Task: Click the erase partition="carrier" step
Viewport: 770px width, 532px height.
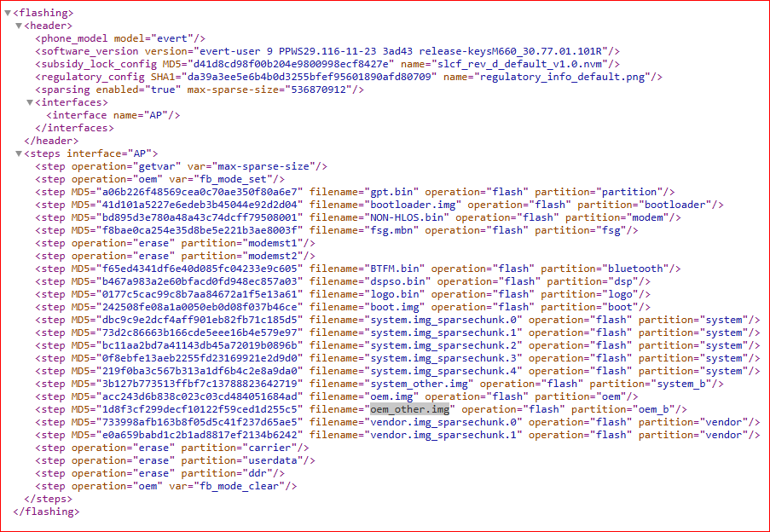Action: (172, 447)
